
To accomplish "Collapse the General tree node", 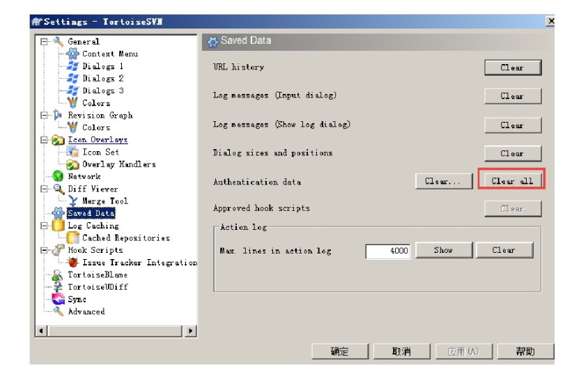I will [44, 42].
